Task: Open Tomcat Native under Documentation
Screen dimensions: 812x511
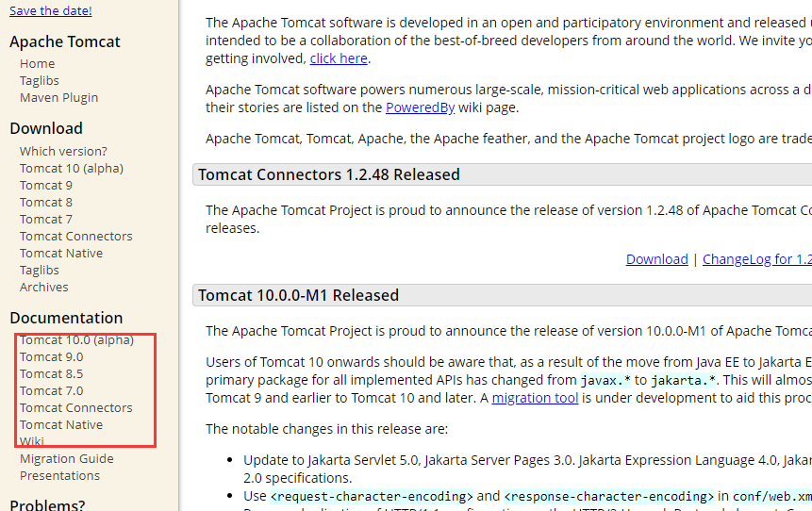Action: (x=61, y=425)
